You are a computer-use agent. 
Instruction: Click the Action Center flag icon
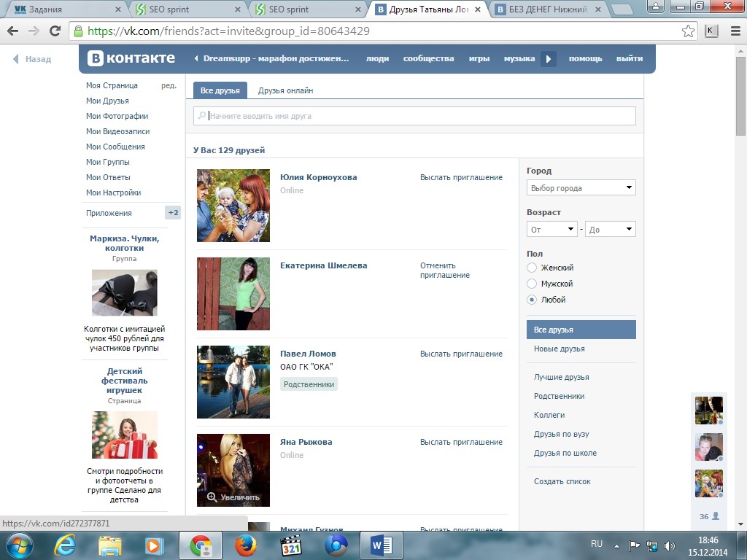tap(634, 545)
